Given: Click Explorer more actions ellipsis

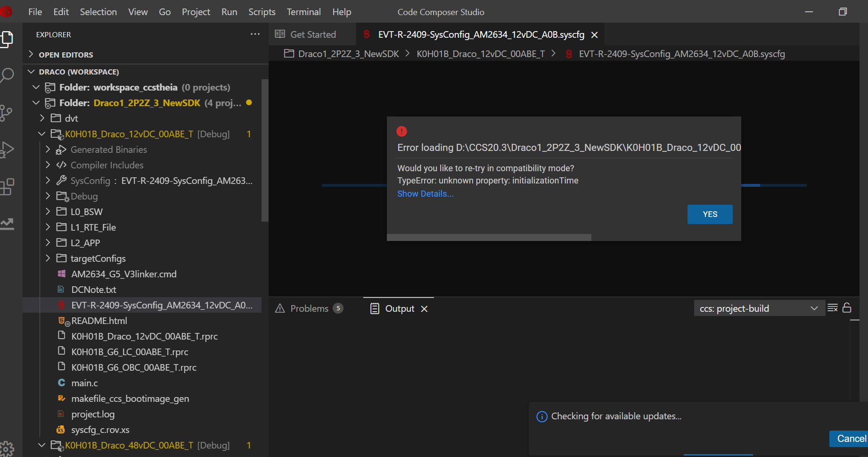Looking at the screenshot, I should click(255, 34).
